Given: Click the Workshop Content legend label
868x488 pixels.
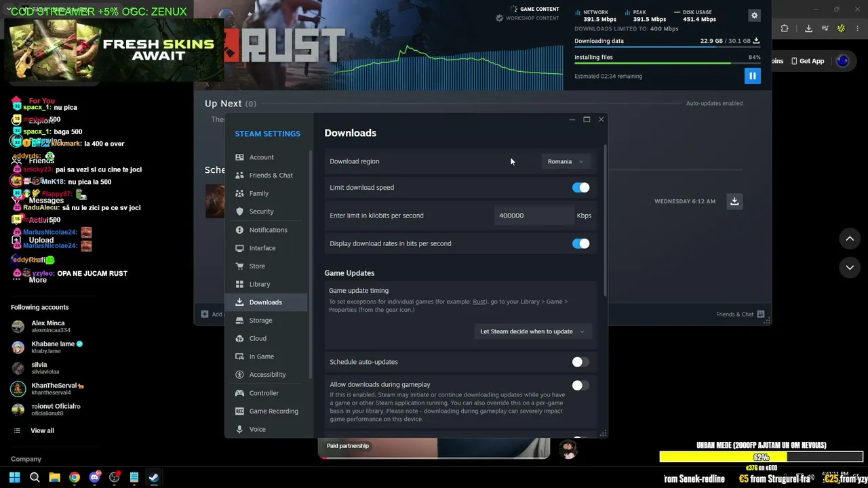Looking at the screenshot, I should point(532,18).
